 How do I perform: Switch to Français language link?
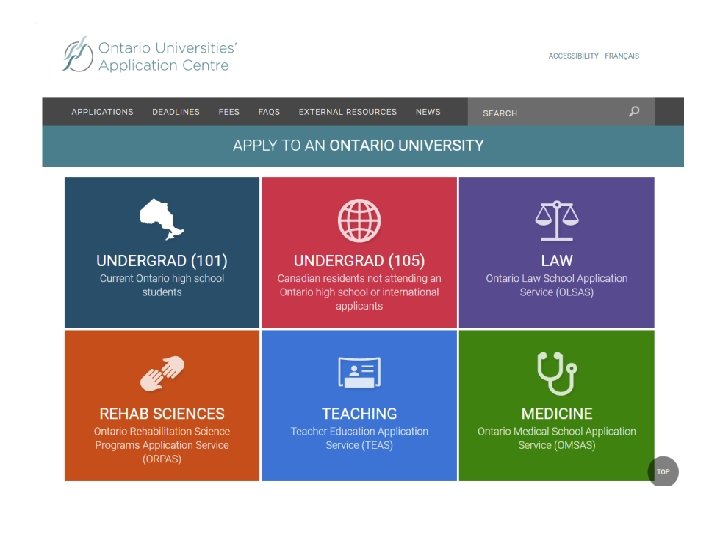pos(622,56)
